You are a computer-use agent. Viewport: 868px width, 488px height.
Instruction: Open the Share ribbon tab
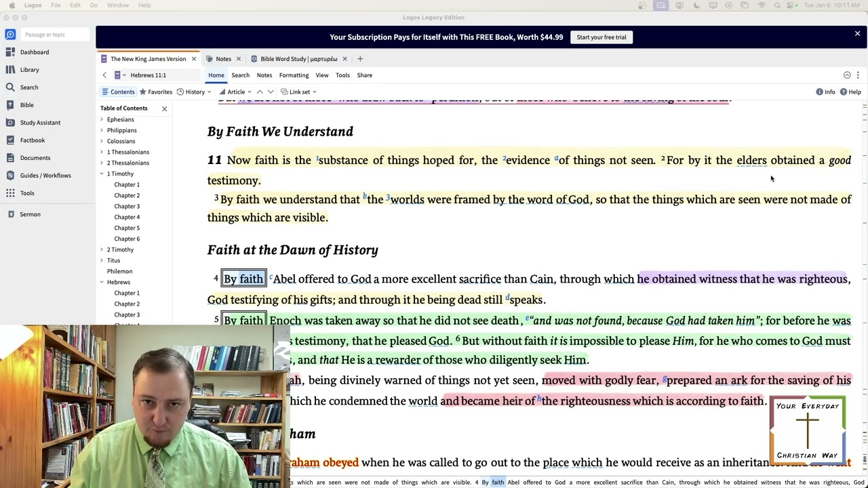point(364,75)
